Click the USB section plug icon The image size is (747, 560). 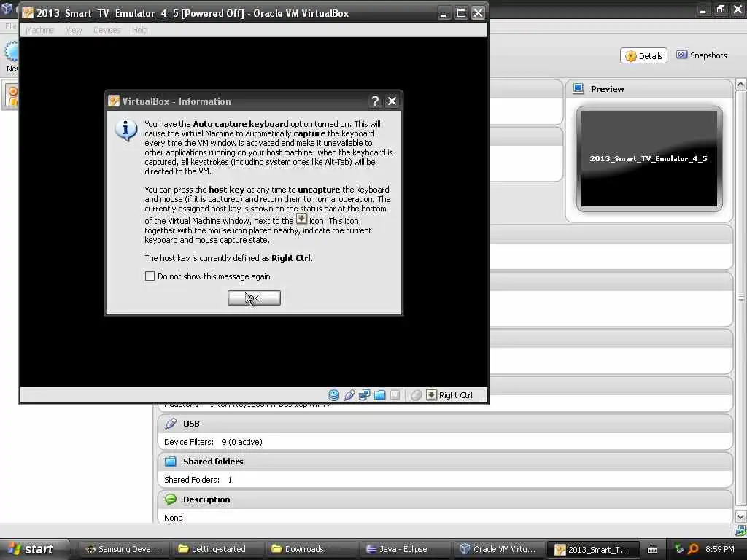171,424
